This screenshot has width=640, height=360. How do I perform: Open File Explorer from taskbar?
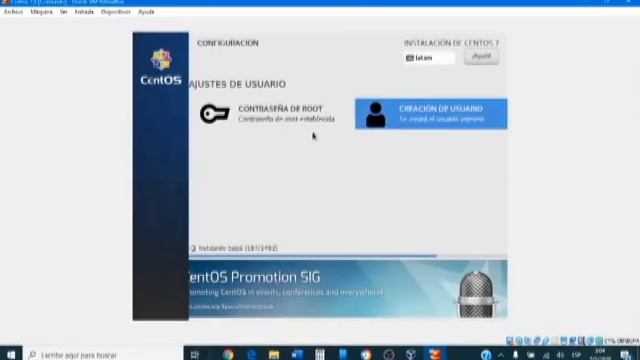274,354
